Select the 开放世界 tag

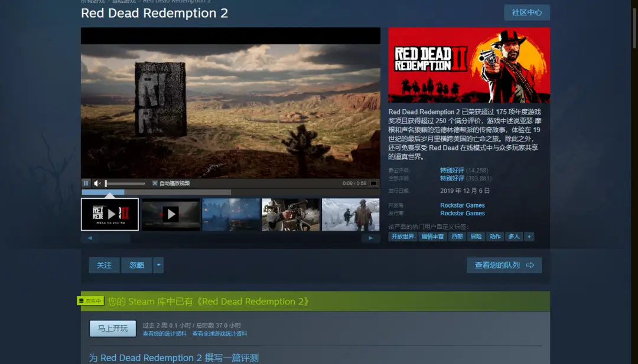tap(402, 237)
